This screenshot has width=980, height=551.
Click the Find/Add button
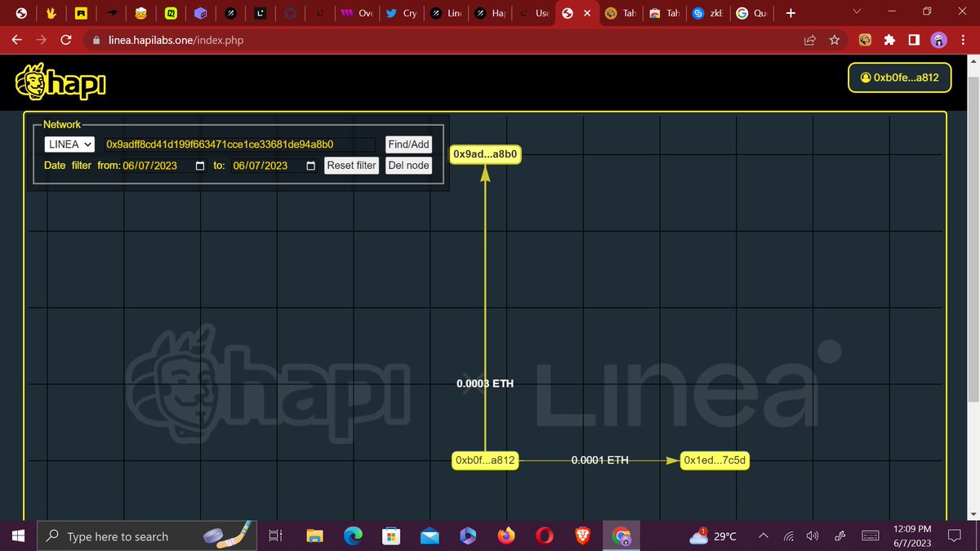[408, 144]
